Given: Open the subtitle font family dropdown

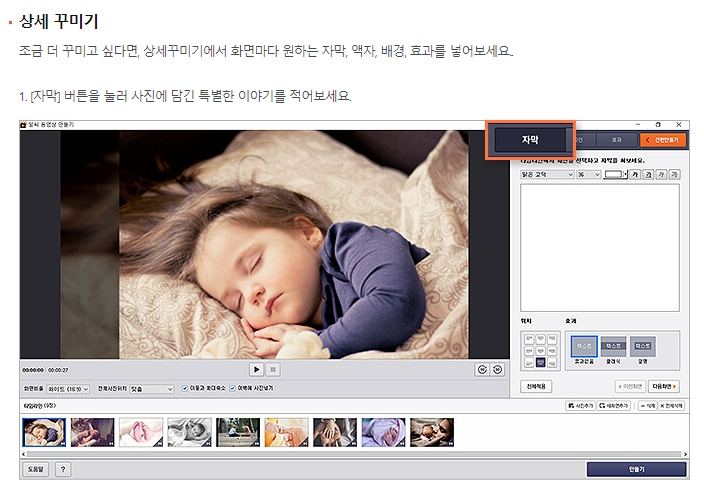Looking at the screenshot, I should pyautogui.click(x=547, y=175).
